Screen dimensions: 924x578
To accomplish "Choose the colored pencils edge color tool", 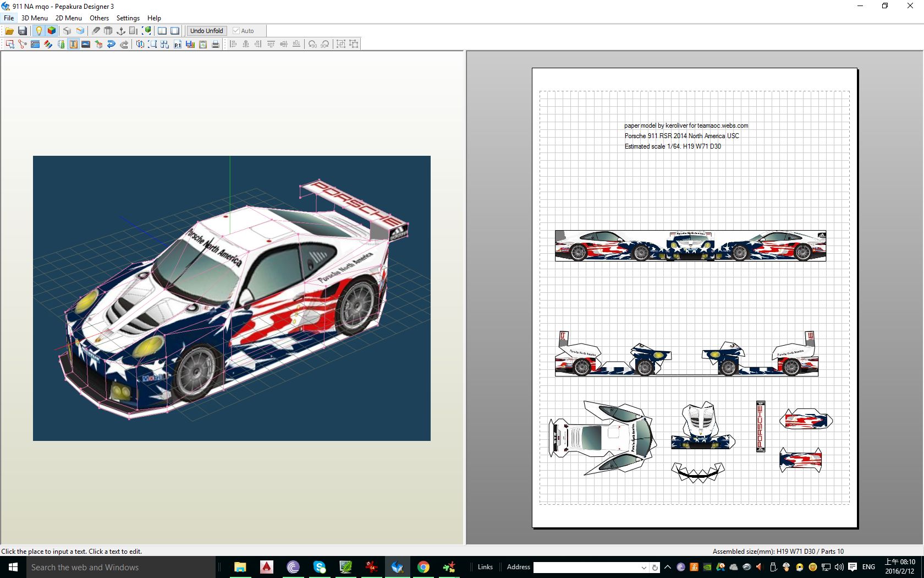I will point(48,44).
